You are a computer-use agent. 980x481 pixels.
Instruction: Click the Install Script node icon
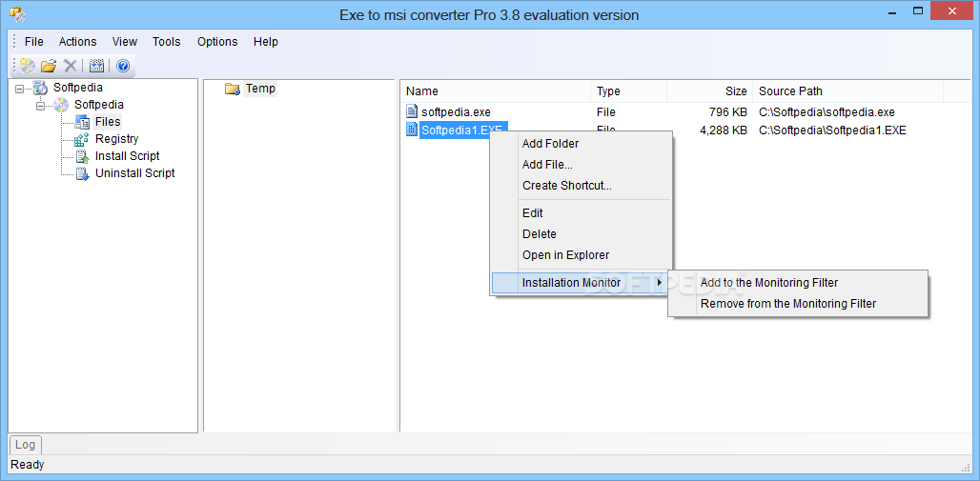pos(83,156)
